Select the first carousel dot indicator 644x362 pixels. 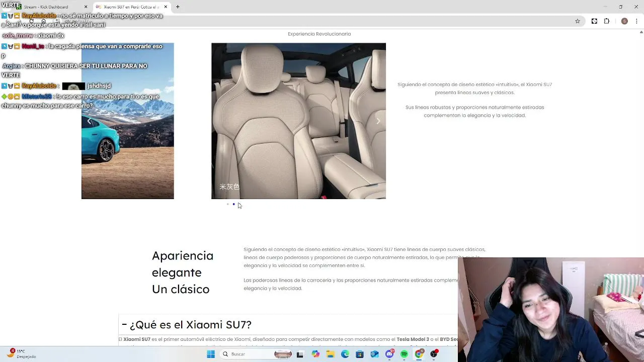point(228,204)
